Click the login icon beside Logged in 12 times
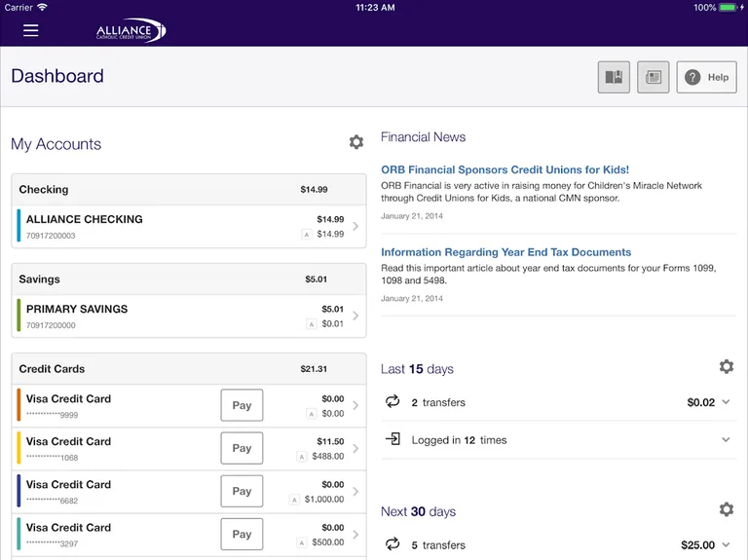The image size is (748, 560). (393, 439)
